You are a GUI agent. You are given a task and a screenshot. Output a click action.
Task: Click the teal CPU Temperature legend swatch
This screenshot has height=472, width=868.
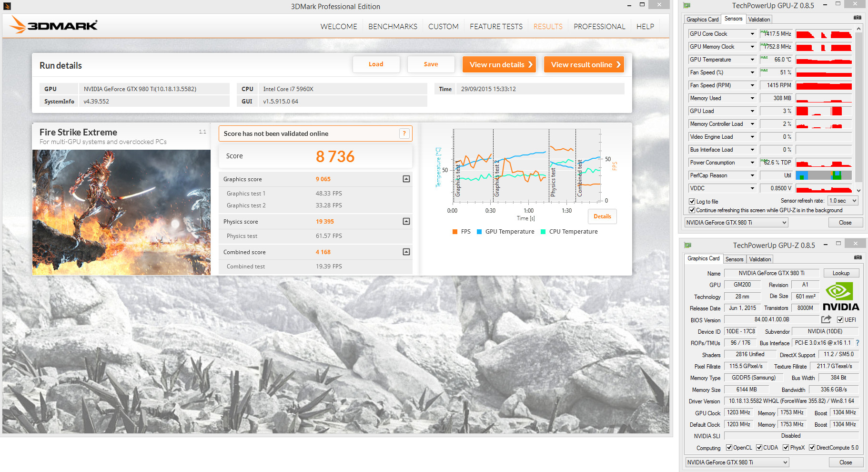[543, 232]
